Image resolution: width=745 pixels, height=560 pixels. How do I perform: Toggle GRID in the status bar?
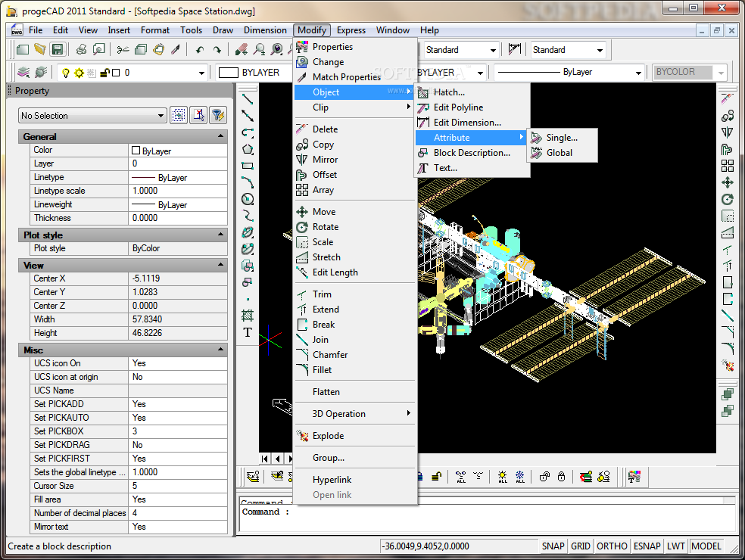tap(581, 546)
